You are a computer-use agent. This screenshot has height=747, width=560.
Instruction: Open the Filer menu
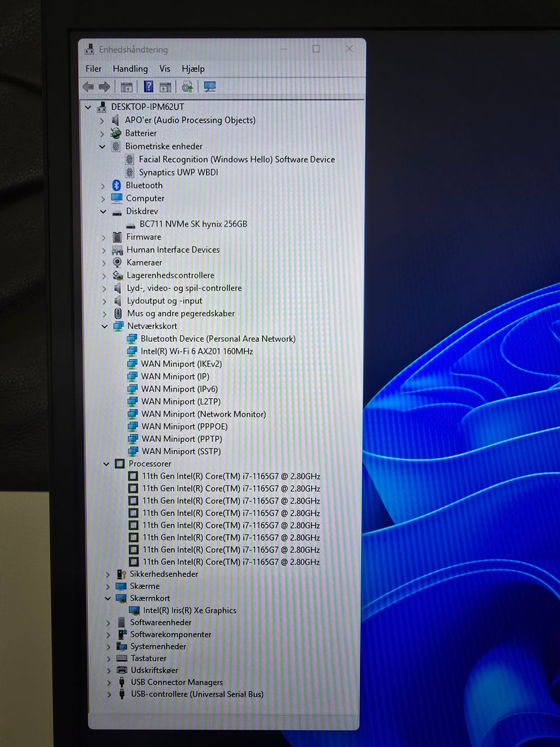point(93,69)
